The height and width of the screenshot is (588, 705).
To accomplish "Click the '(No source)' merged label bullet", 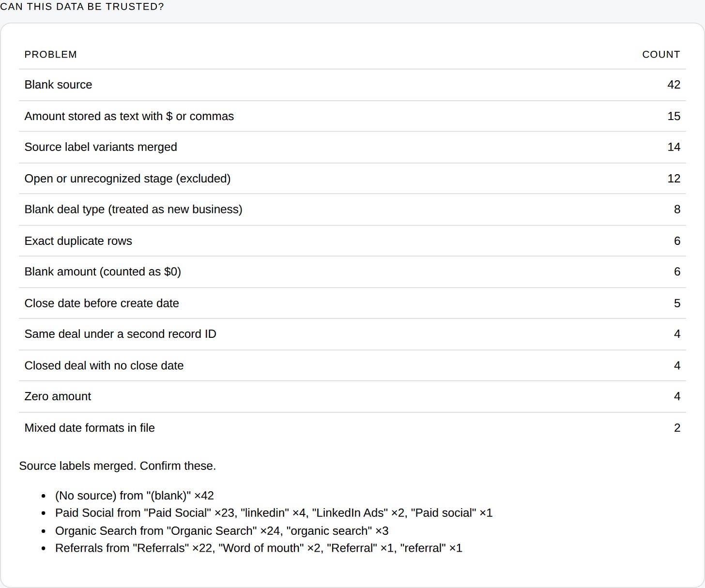I will tap(135, 496).
